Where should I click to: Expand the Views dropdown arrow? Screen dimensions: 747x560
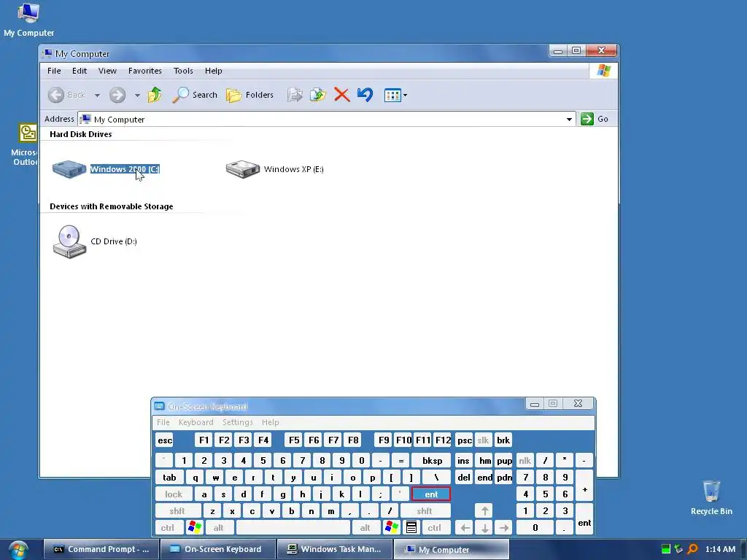click(x=406, y=96)
